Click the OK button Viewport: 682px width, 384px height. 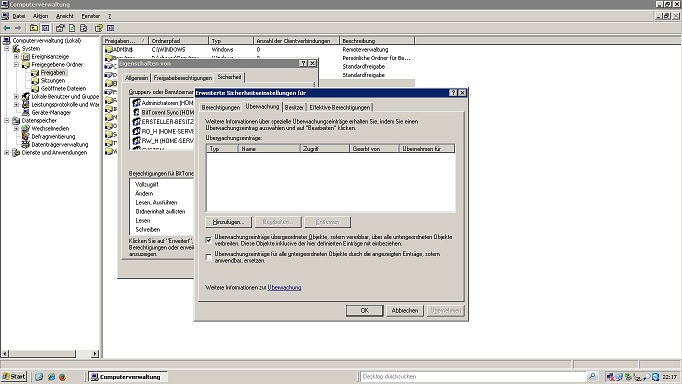click(x=364, y=311)
